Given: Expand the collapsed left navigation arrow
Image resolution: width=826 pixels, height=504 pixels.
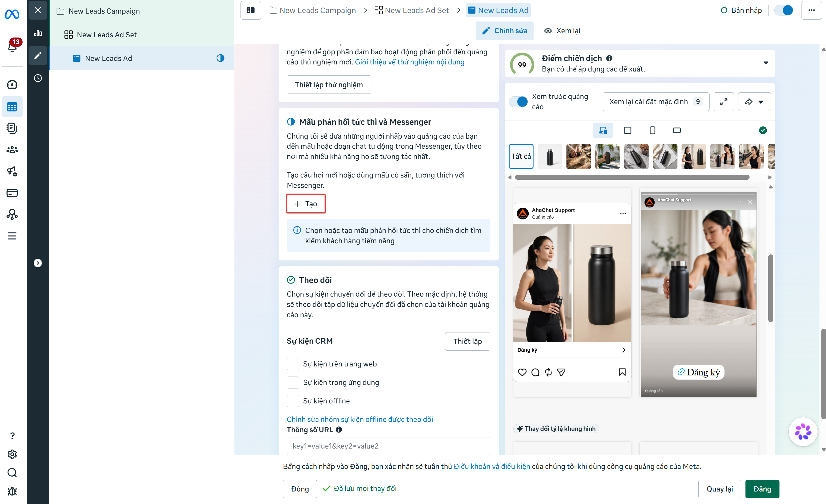Looking at the screenshot, I should click(x=38, y=263).
